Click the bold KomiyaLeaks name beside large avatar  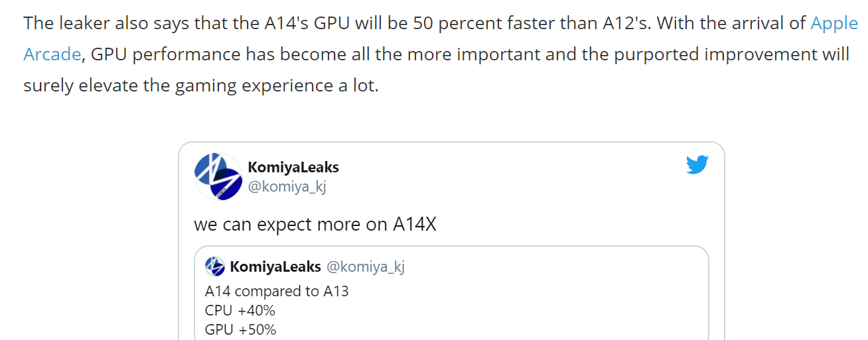coord(293,167)
